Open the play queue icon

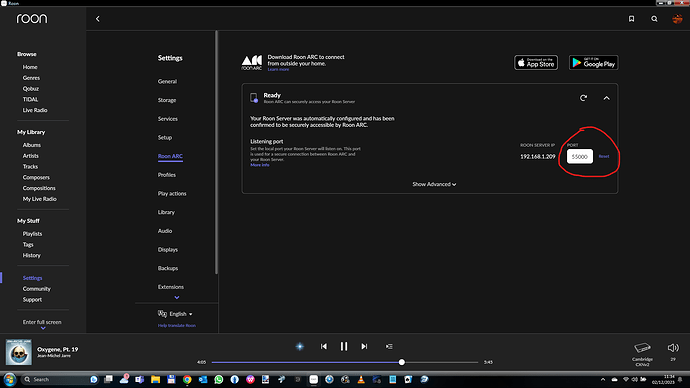click(389, 347)
